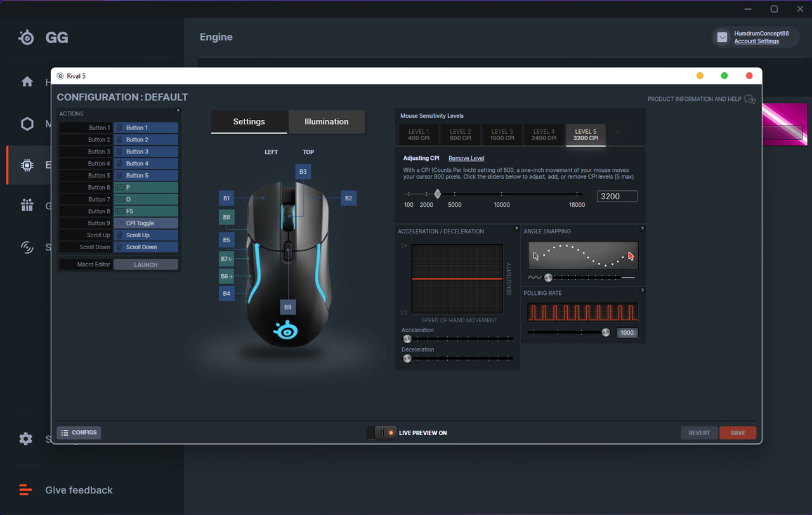Click the Revert button
Viewport: 812px width, 515px height.
coord(699,433)
